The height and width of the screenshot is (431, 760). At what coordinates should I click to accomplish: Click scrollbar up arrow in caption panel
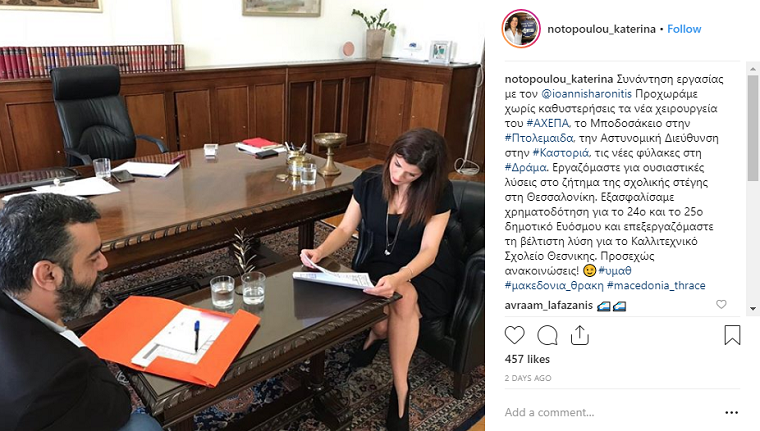coord(753,70)
